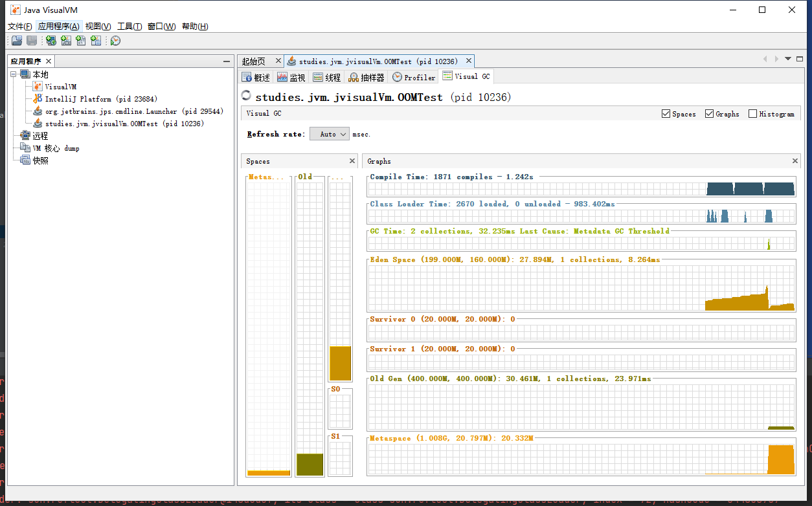Select studies.jvm.jvisualVm.OOMTest (pid 10236) tree item
This screenshot has width=812, height=506.
click(x=124, y=124)
